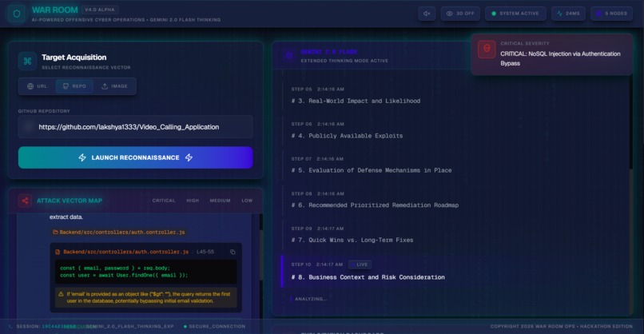Click the file icon in code block header
Image resolution: width=644 pixels, height=334 pixels.
point(58,252)
